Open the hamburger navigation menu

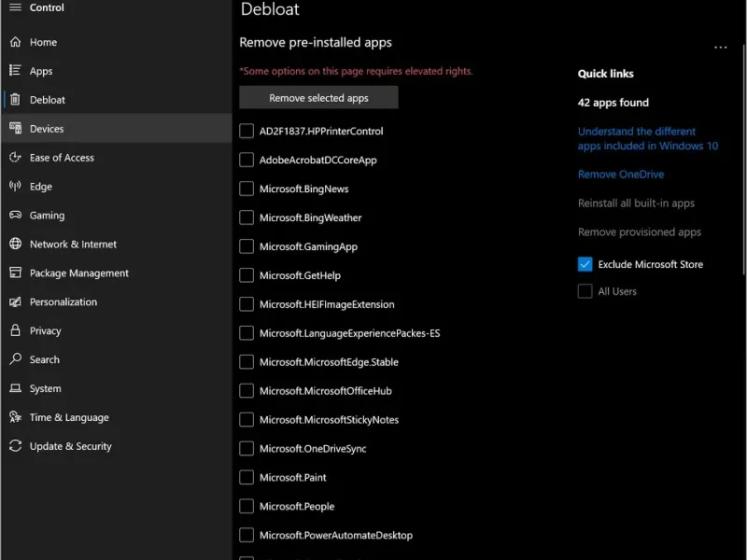tap(15, 7)
